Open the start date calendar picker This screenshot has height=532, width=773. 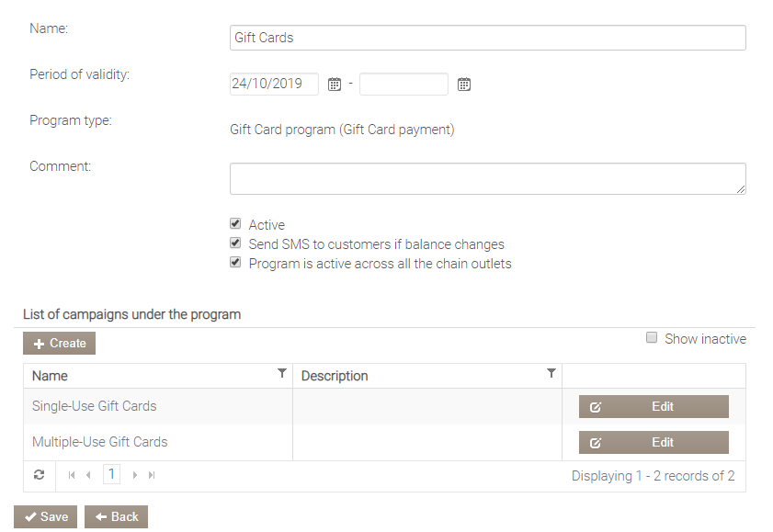coord(335,85)
